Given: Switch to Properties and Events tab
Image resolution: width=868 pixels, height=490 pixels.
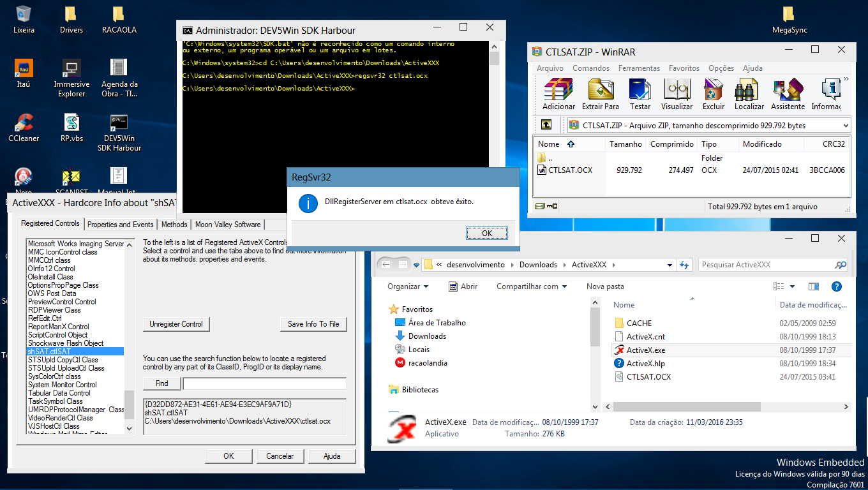Looking at the screenshot, I should (x=120, y=225).
